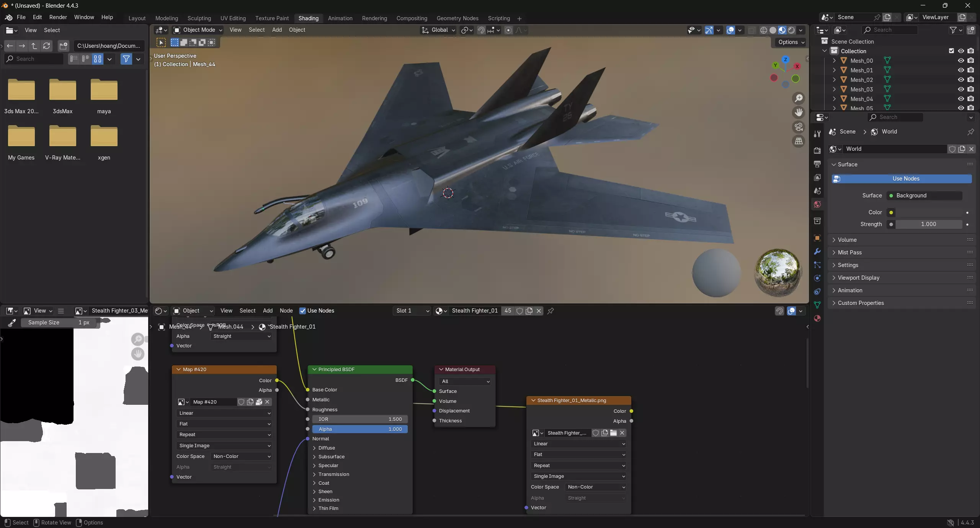Select solid viewport shading
The width and height of the screenshot is (980, 528).
773,30
